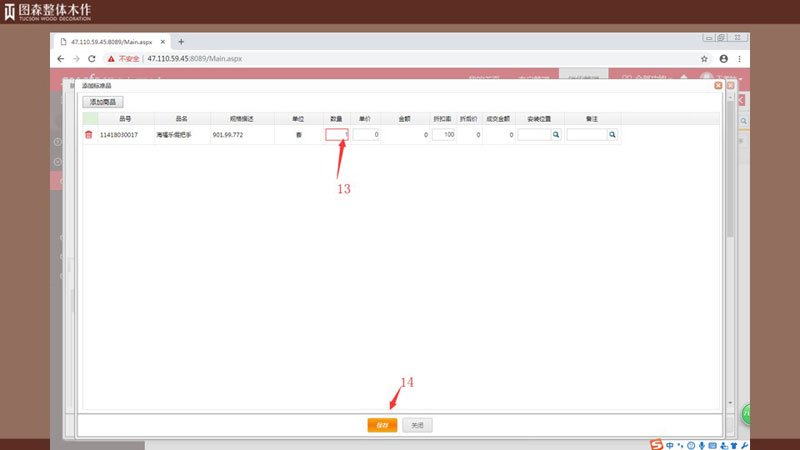800x450 pixels.
Task: Click the search icon in 安装位置 field
Action: click(556, 134)
